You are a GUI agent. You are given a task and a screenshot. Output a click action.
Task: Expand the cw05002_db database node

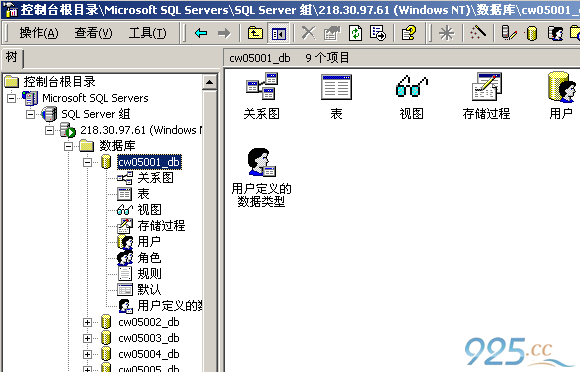point(87,322)
